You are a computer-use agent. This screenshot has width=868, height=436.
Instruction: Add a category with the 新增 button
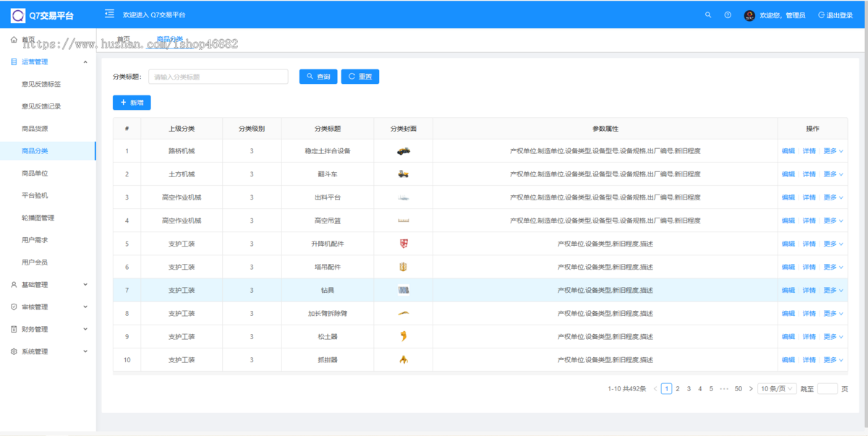click(x=132, y=103)
